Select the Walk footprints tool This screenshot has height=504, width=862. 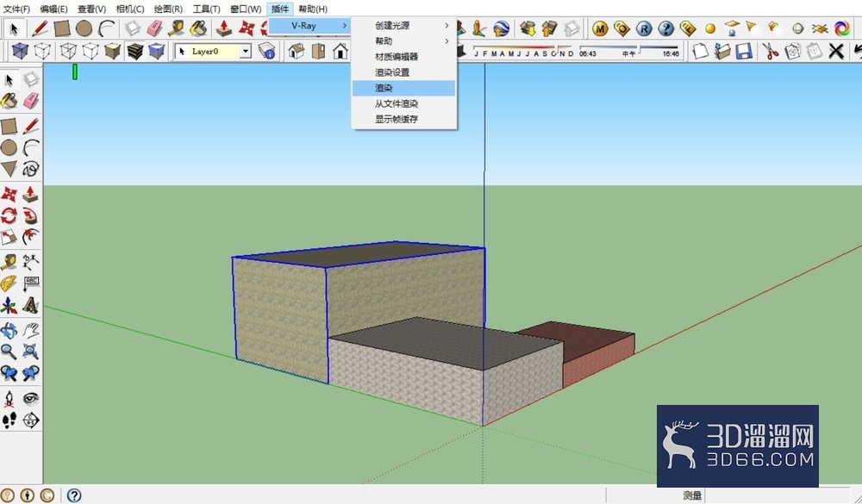(9, 420)
